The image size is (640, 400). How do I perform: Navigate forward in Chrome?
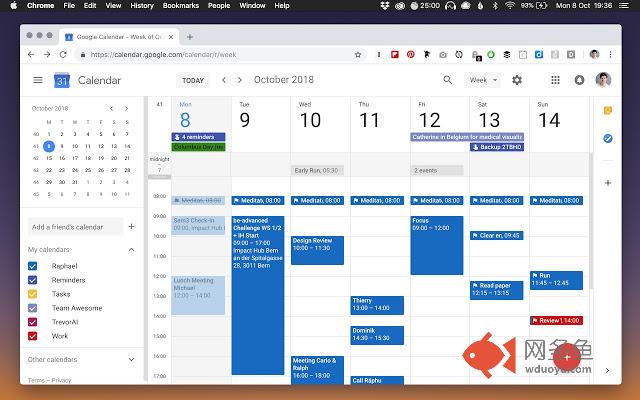pyautogui.click(x=47, y=54)
